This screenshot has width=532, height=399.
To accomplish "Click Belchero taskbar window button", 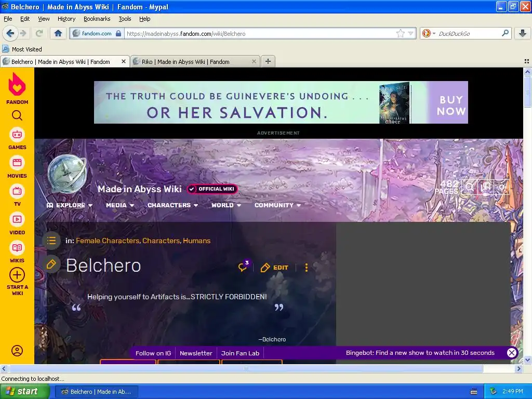I will 97,392.
